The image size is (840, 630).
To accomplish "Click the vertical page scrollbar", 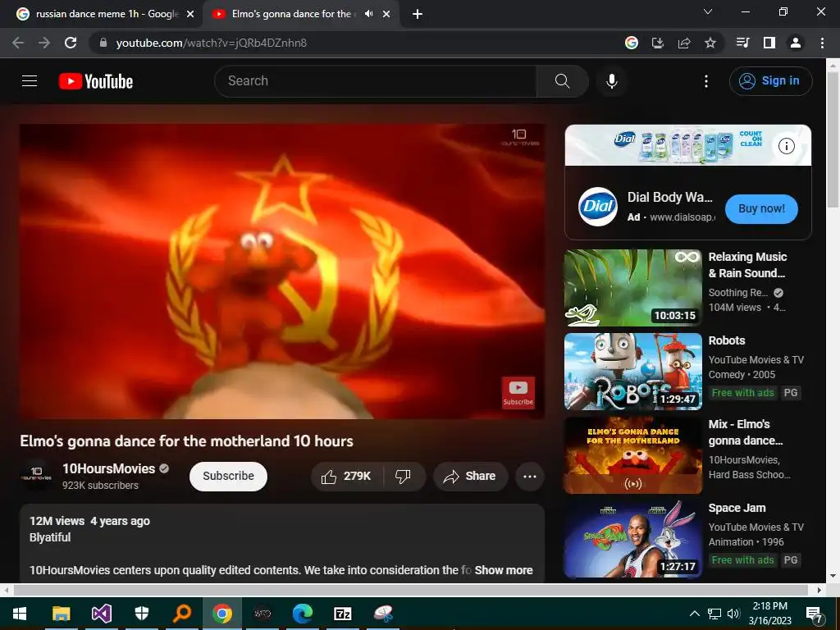I will point(833,139).
